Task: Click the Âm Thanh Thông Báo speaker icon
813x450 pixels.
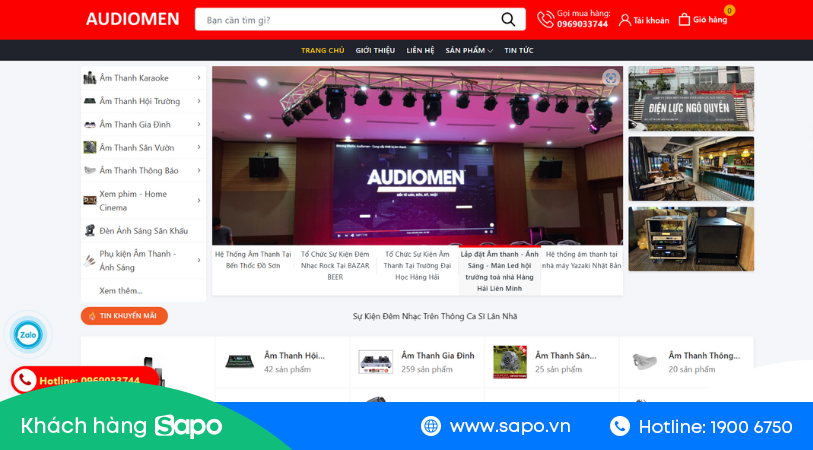Action: [90, 170]
